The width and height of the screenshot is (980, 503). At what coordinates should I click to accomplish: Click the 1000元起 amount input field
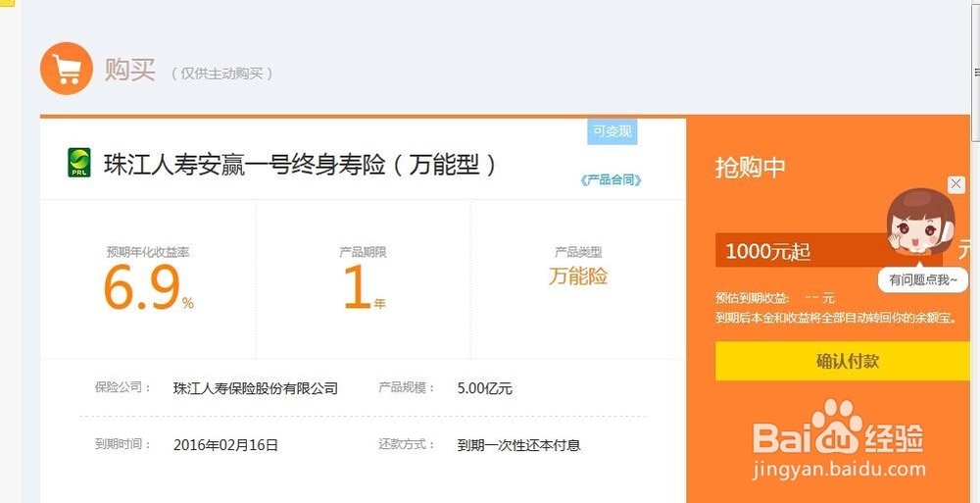point(828,251)
